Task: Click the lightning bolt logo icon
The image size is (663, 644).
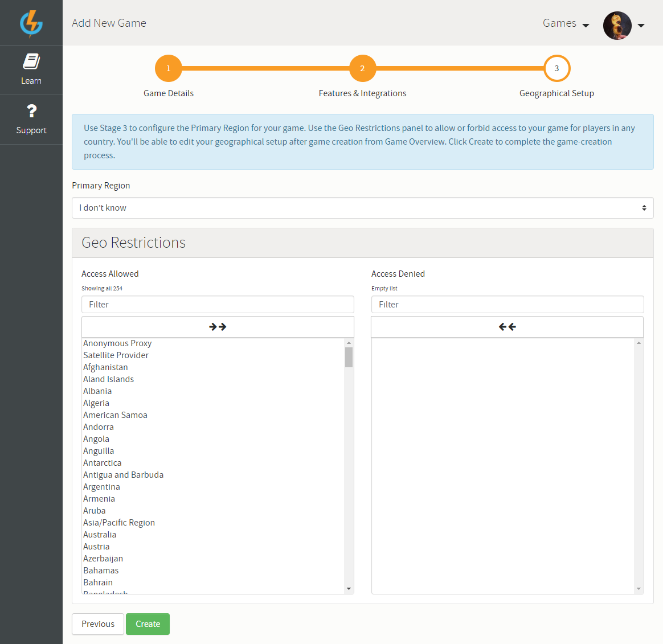Action: 31,23
